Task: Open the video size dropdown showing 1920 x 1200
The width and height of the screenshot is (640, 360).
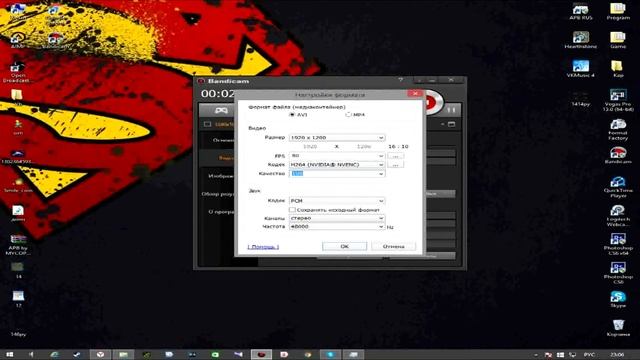Action: (x=337, y=138)
